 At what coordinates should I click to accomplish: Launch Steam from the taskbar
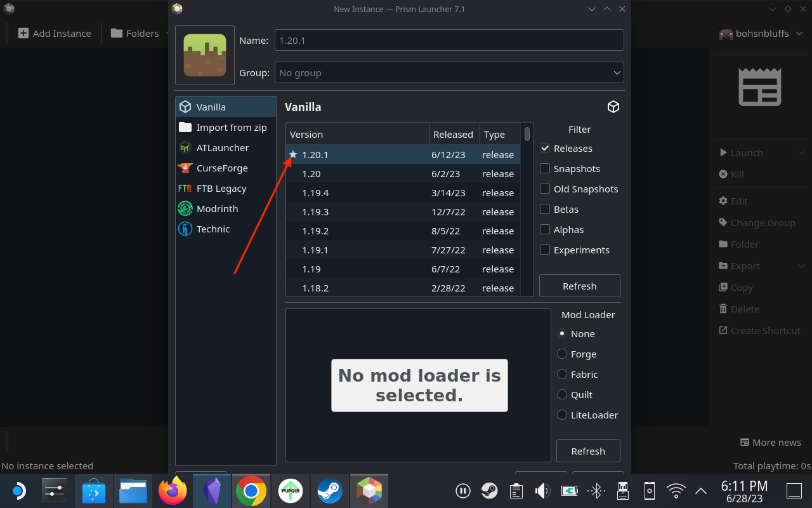click(x=329, y=490)
